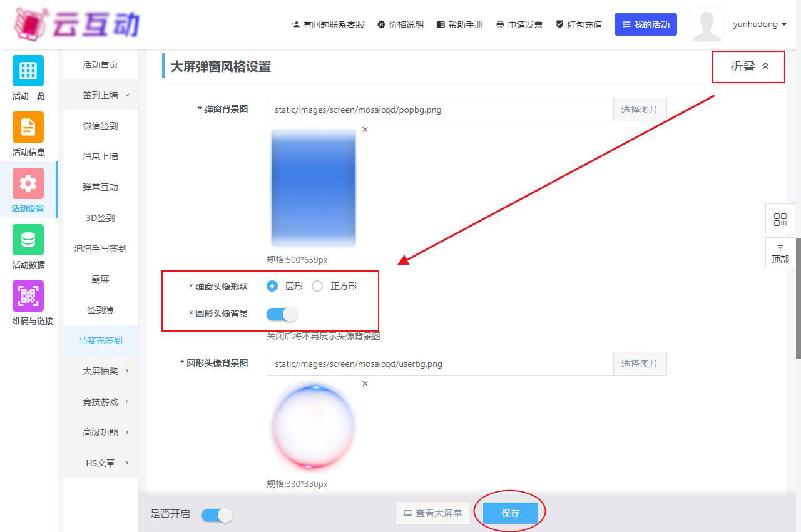Click the purple 二维码与链接 QR icon
The width and height of the screenshot is (801, 532).
pos(28,296)
